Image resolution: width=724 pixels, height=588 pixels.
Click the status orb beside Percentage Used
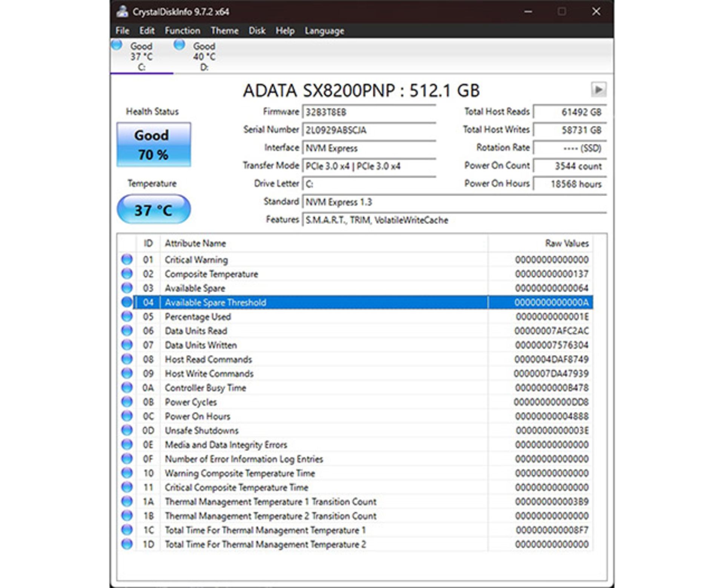127,316
